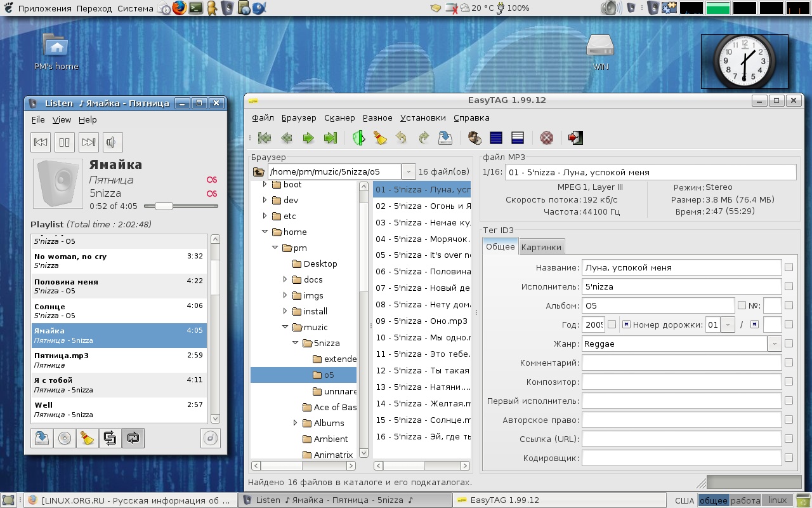Jump to last file in EasyTAG toolbar
The height and width of the screenshot is (508, 812).
[x=330, y=138]
